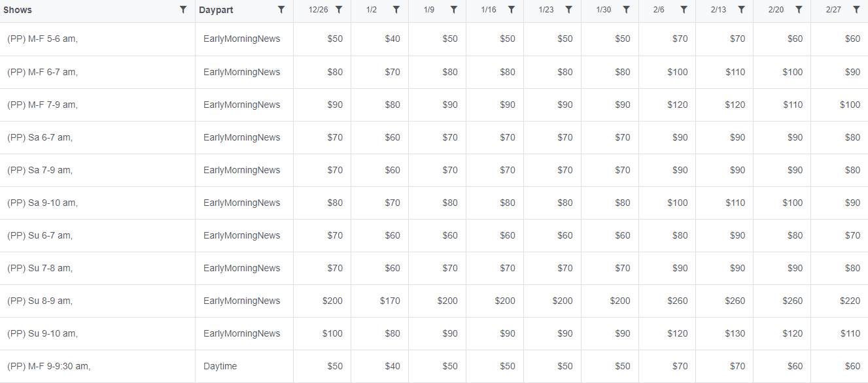Screen dimensions: 868x383
Task: Open the filter for the 2/27 column
Action: pos(857,10)
